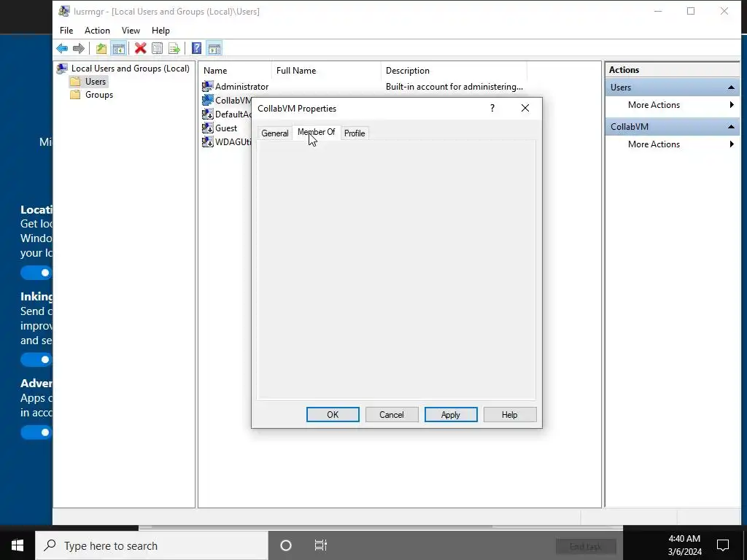Toggle the Advertising switch in background window
Viewport: 747px width, 560px height.
36,432
